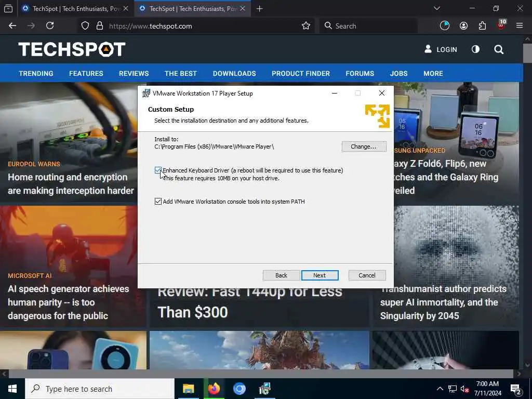Open a new tab with the plus icon
The height and width of the screenshot is (399, 532).
[260, 9]
